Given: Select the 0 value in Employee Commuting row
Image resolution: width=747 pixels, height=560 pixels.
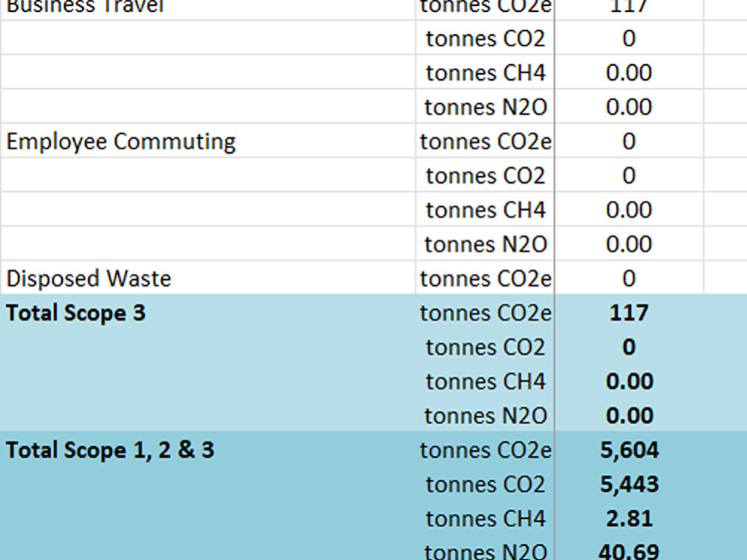Looking at the screenshot, I should (x=629, y=141).
